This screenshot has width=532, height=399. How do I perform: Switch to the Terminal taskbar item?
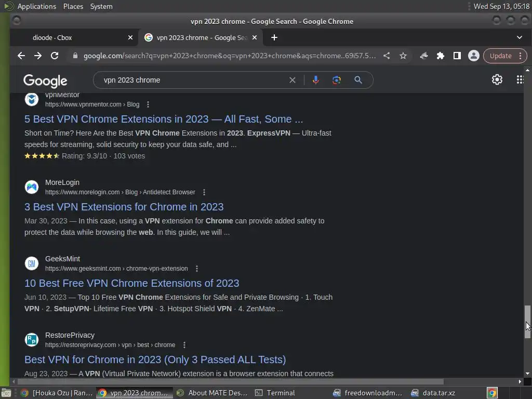click(275, 393)
